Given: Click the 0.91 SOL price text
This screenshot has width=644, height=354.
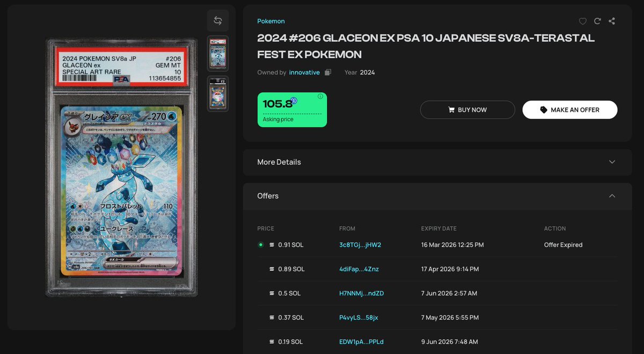Looking at the screenshot, I should point(290,245).
